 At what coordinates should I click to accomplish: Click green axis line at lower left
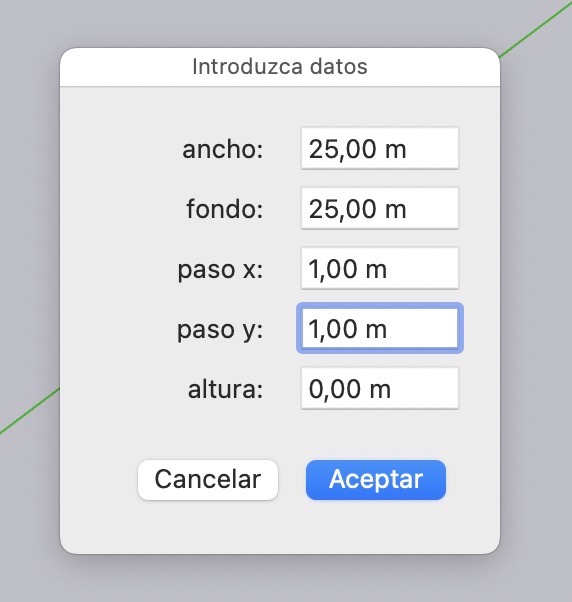[29, 411]
